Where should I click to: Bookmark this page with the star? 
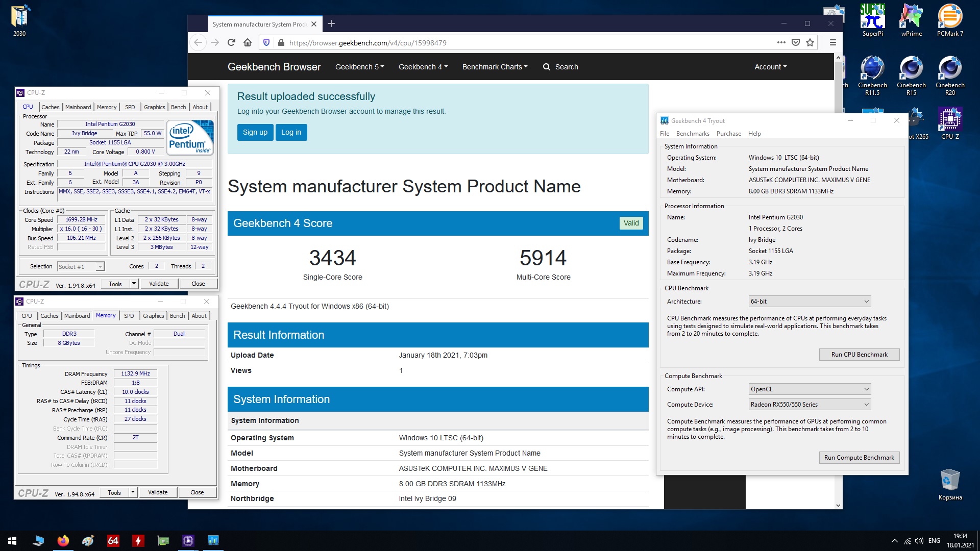[810, 42]
